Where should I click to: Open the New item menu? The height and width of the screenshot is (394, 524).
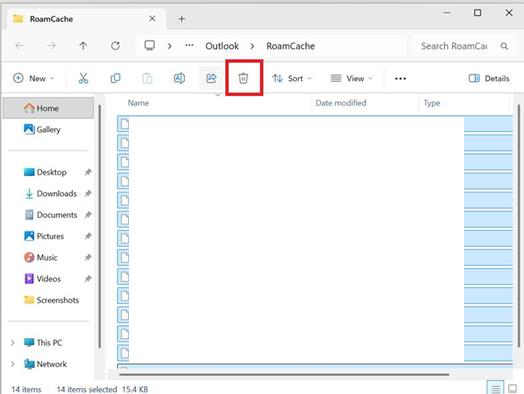point(33,79)
